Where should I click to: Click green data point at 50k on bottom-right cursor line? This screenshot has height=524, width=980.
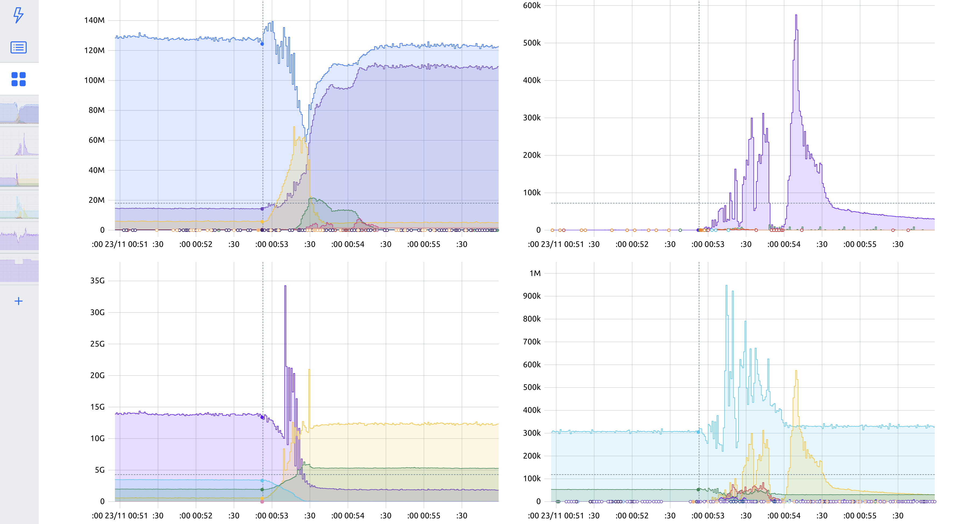[x=698, y=490]
